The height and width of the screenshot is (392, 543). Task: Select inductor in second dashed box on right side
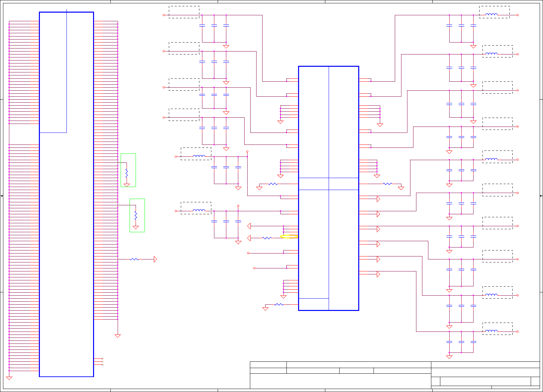click(491, 53)
